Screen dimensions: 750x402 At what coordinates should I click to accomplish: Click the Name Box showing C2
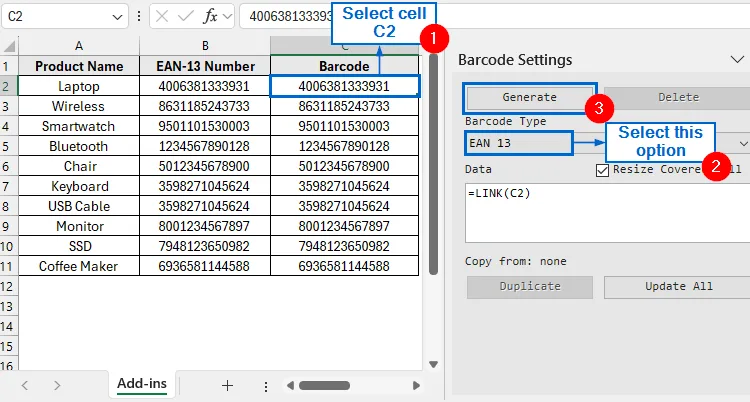64,16
